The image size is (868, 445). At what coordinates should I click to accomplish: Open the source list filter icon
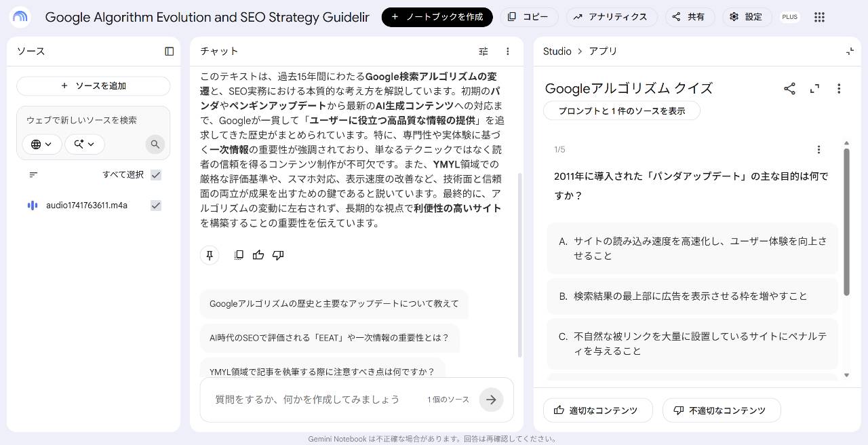point(33,175)
